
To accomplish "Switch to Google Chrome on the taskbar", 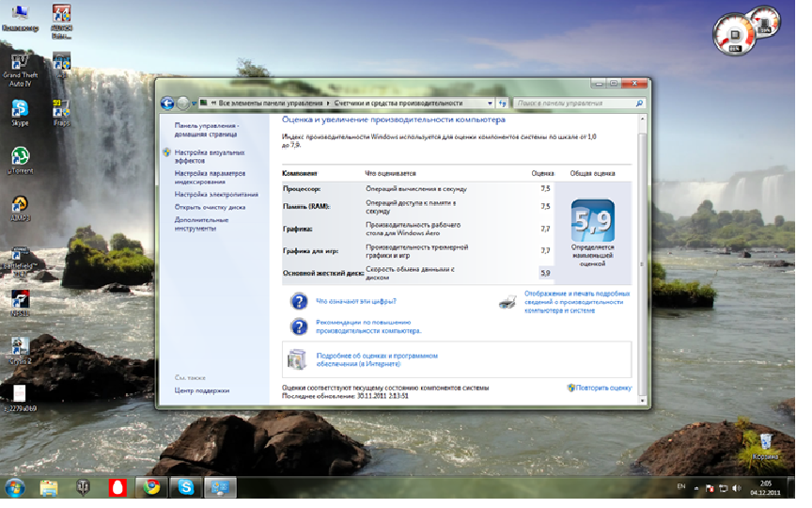I will click(151, 488).
